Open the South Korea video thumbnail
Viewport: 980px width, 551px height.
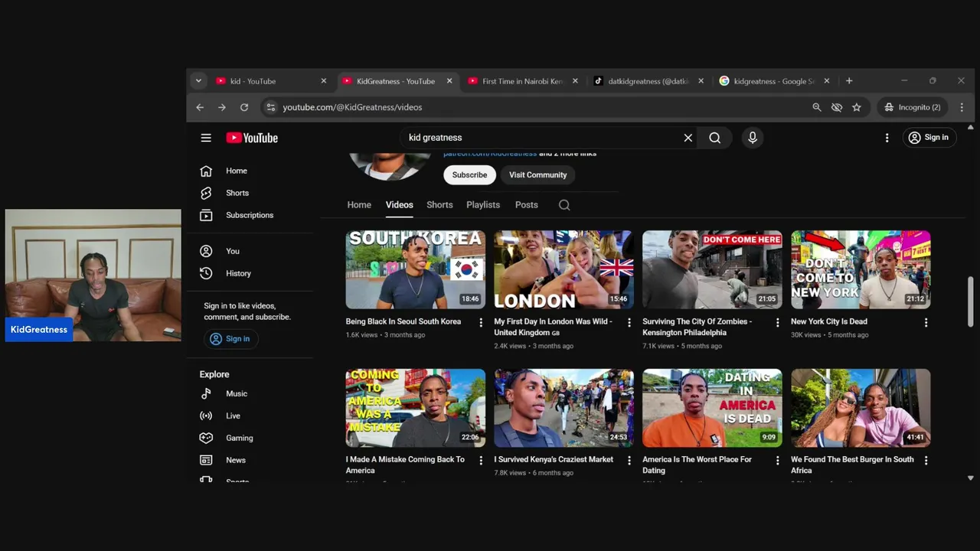416,269
